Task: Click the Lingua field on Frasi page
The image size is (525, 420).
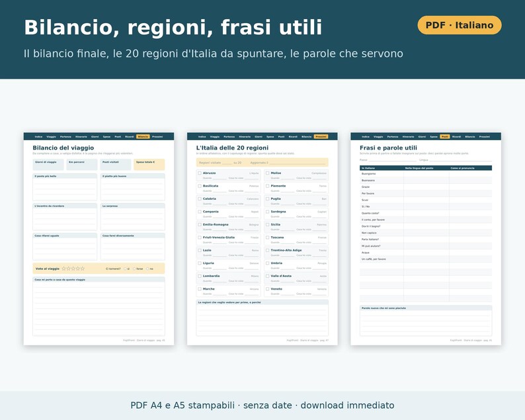Action: 456,160
